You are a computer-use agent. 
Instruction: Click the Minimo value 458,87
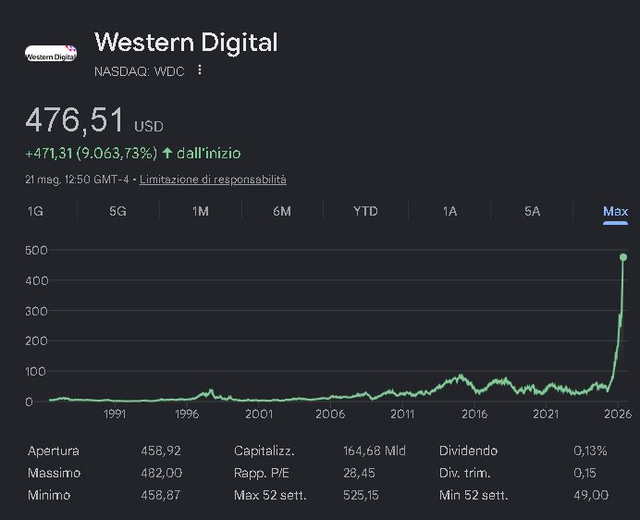(x=161, y=495)
